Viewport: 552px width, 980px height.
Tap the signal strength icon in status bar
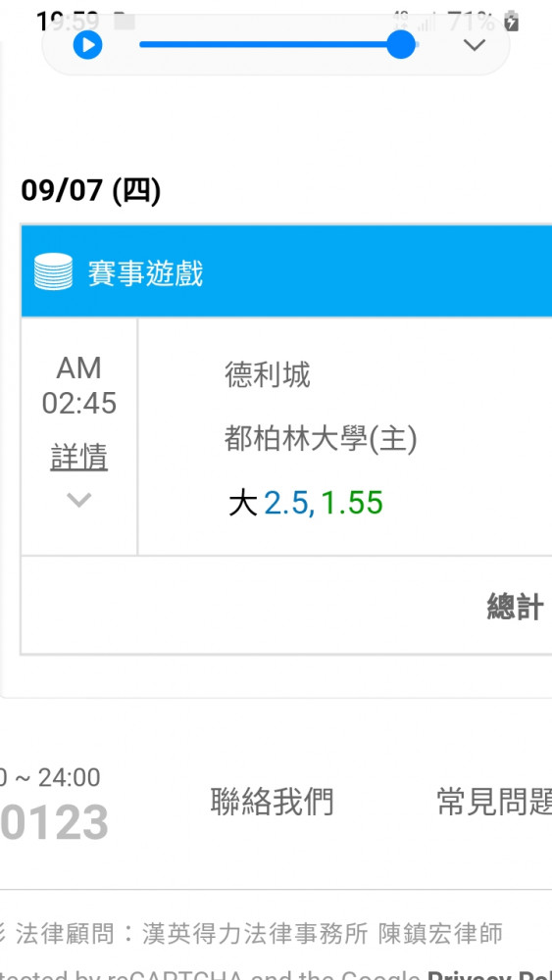click(427, 23)
